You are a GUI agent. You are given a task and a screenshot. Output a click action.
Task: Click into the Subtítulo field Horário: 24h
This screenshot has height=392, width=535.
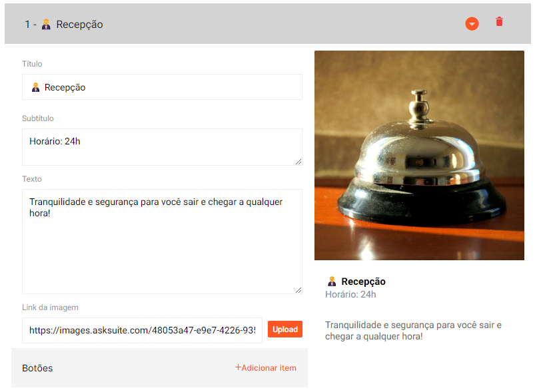pos(162,147)
